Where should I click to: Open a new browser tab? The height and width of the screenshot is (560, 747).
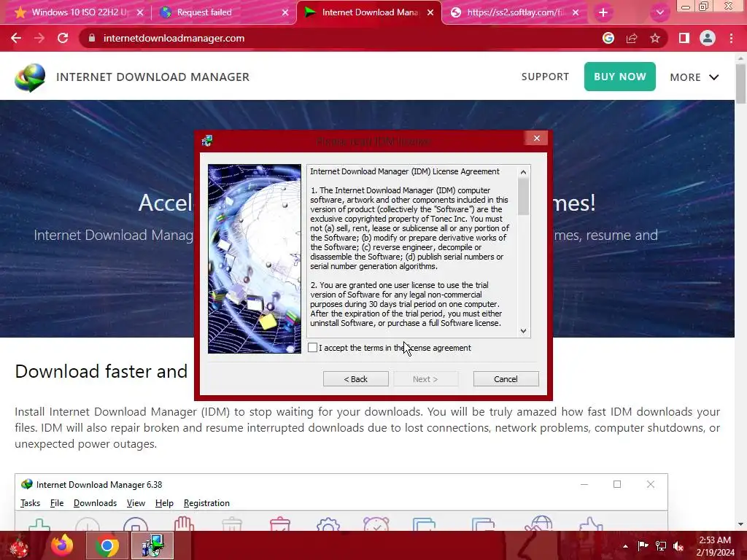coord(603,12)
